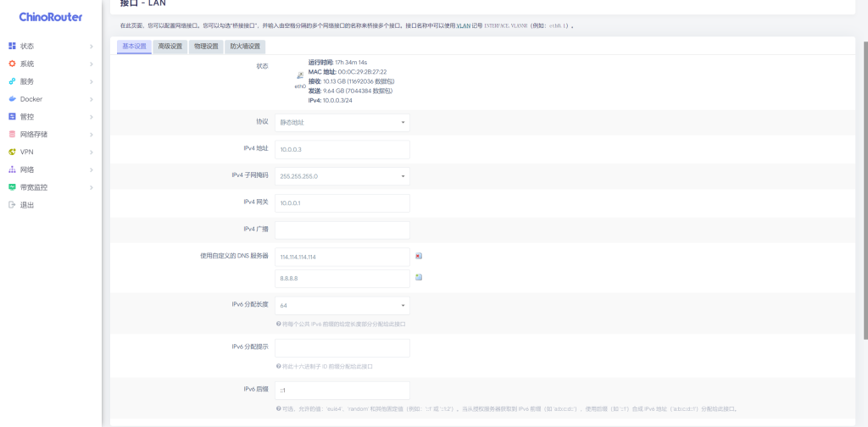Click the 系统 gear icon
The height and width of the screenshot is (427, 868).
pyautogui.click(x=12, y=64)
